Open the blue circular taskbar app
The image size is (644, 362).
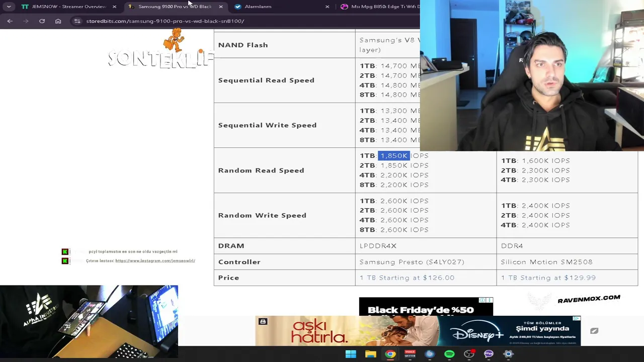[430, 354]
